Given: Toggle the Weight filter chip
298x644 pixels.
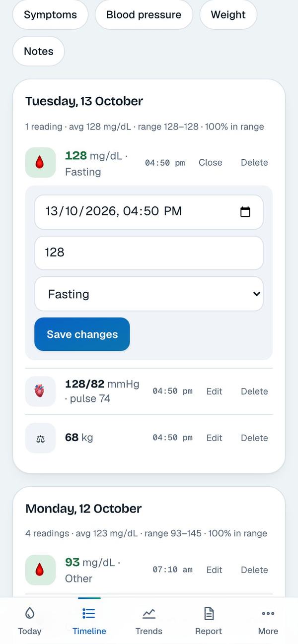Looking at the screenshot, I should tap(228, 15).
